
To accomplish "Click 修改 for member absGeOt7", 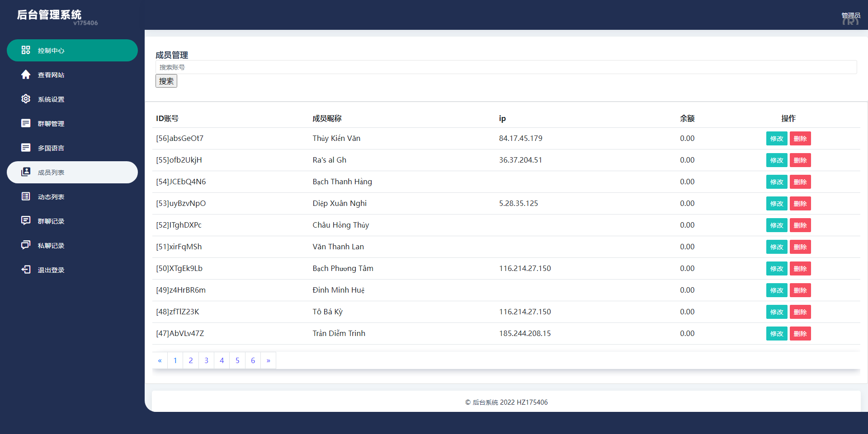I will [x=776, y=139].
